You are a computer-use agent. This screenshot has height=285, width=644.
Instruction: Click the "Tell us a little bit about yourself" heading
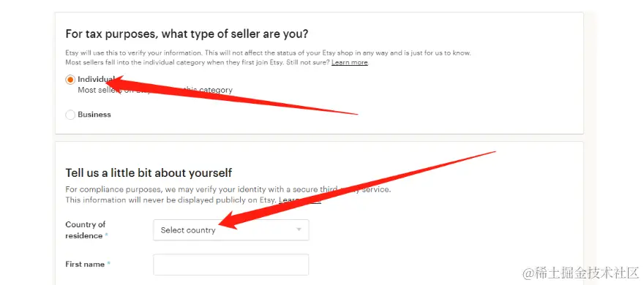(149, 173)
